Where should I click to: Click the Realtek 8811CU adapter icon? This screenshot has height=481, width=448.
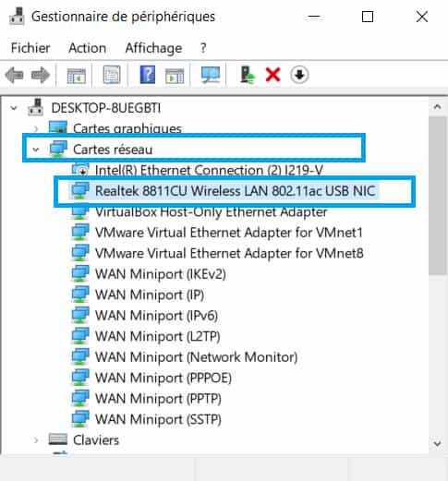[x=80, y=190]
